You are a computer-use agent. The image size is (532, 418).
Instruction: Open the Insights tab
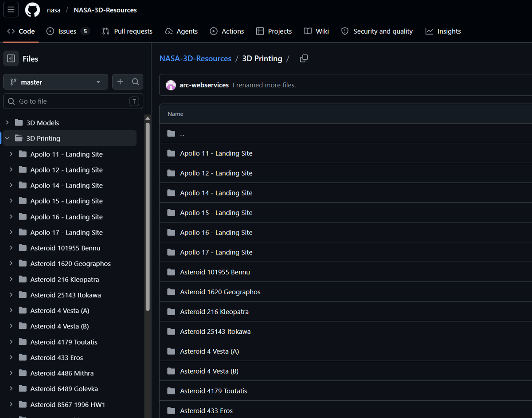(443, 31)
